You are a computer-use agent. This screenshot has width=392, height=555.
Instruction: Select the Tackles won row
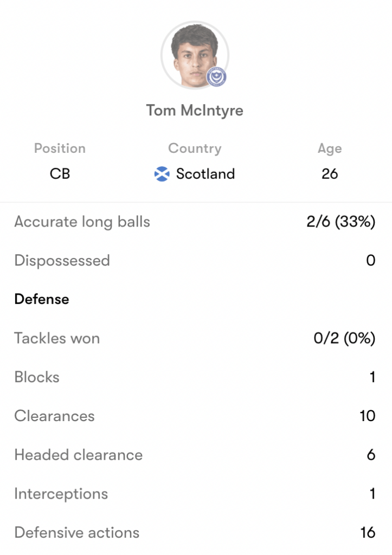tap(195, 338)
